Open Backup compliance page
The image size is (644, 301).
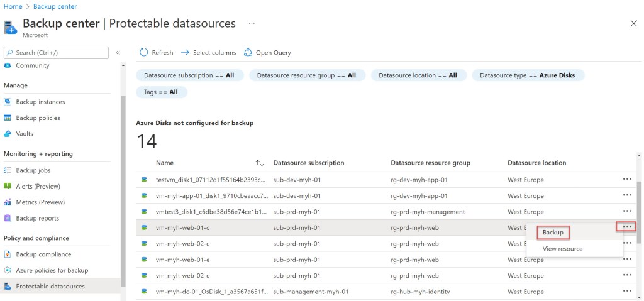tap(43, 254)
